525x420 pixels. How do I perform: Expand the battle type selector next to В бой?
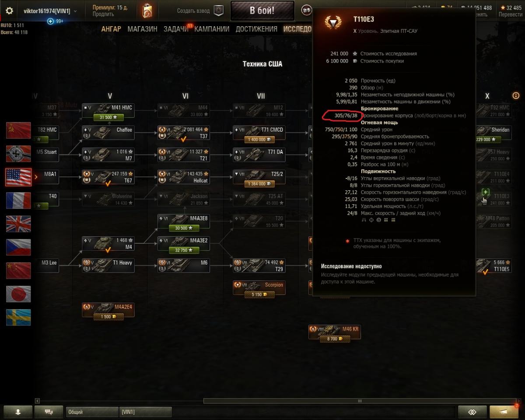point(306,10)
